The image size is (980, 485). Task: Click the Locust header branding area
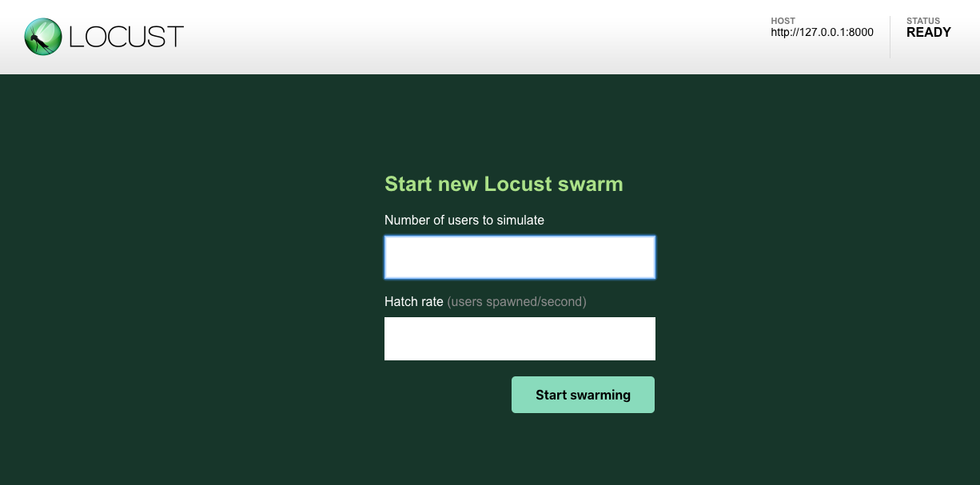click(x=102, y=36)
